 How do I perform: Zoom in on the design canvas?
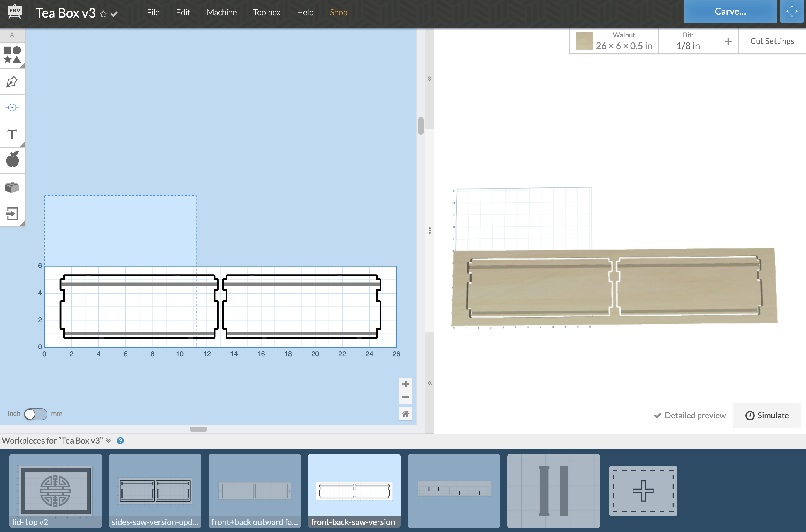coord(405,384)
